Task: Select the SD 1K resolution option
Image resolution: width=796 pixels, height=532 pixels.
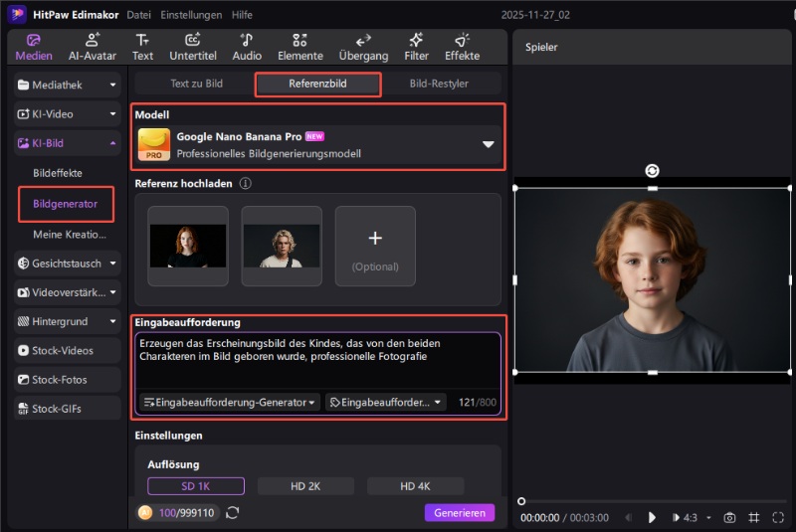Action: (x=196, y=486)
